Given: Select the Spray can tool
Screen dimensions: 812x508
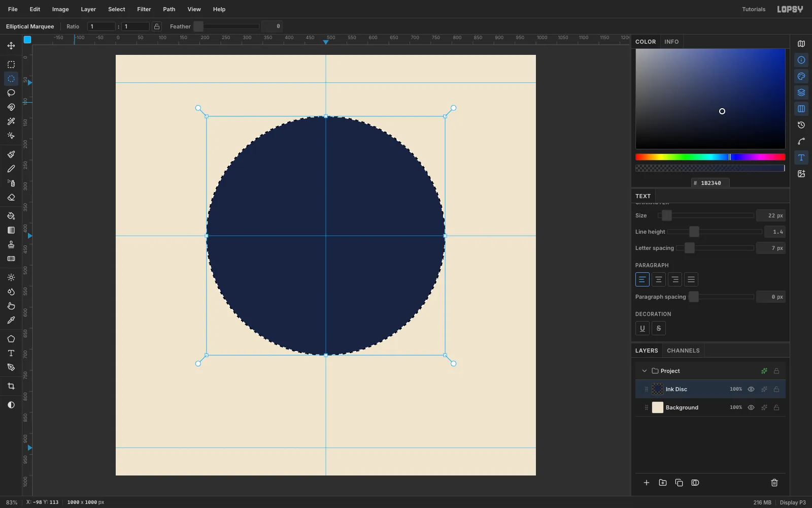Looking at the screenshot, I should tap(11, 183).
